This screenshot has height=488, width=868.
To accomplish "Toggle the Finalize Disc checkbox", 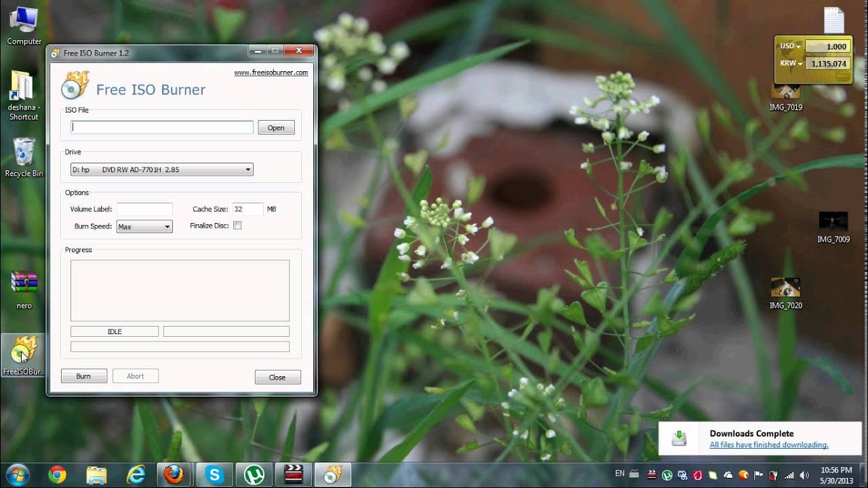I will (237, 226).
